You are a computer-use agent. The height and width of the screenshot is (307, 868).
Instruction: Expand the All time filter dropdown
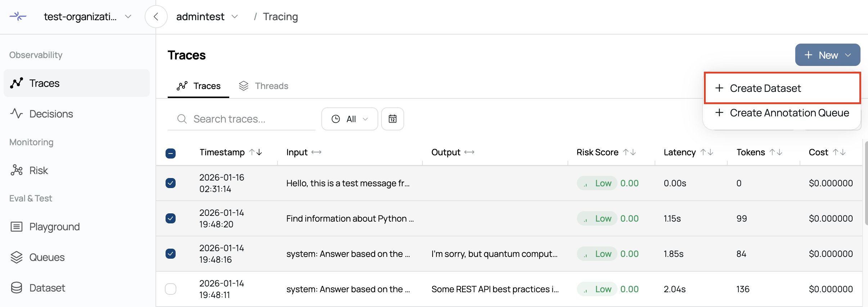(x=349, y=119)
